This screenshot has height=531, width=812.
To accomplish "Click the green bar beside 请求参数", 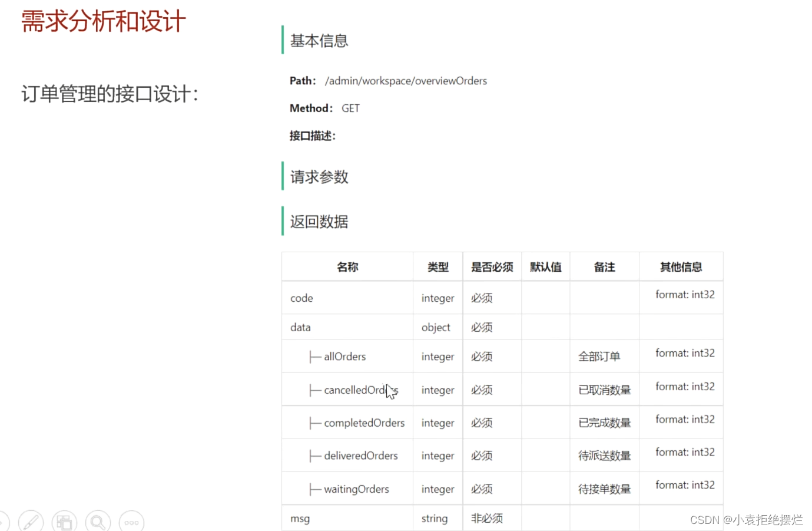I will point(283,176).
